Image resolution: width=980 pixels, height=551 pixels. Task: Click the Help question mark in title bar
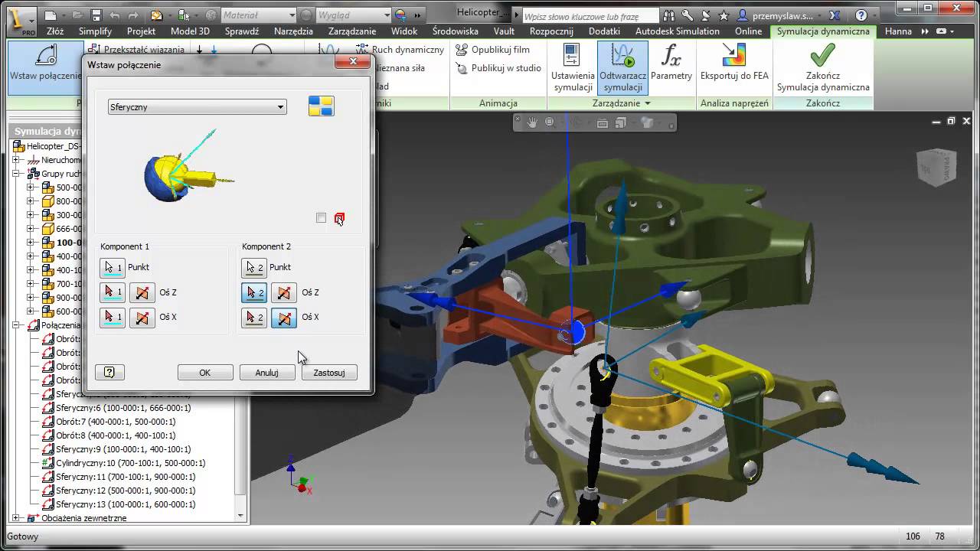[861, 15]
